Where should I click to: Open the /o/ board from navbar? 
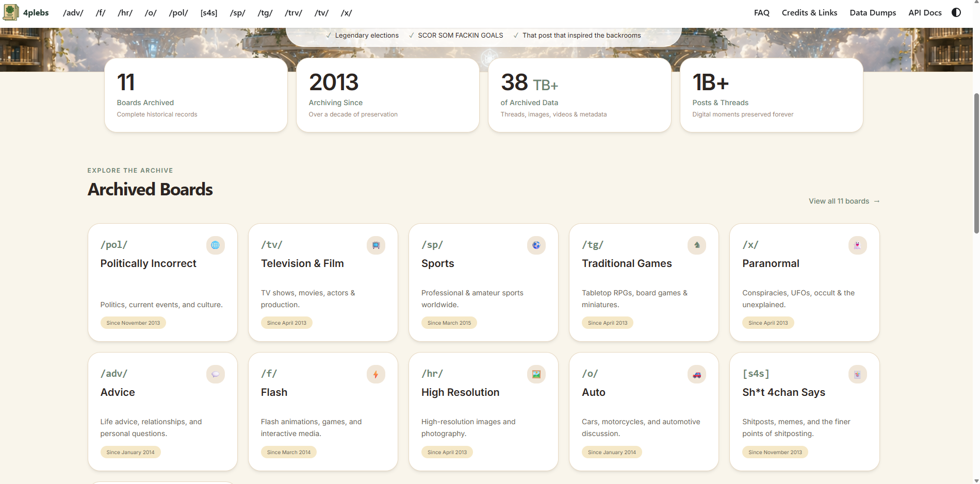[x=151, y=13]
